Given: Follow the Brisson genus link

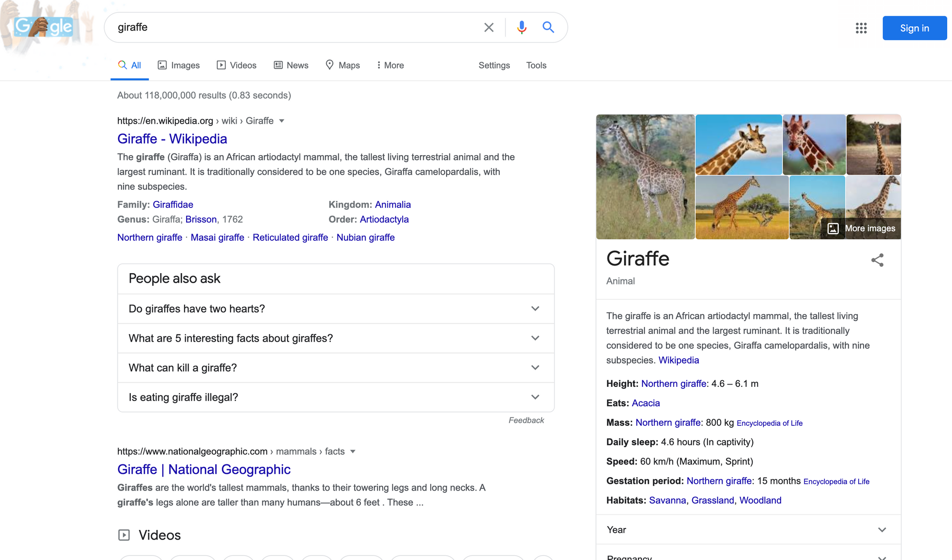Looking at the screenshot, I should click(x=201, y=219).
